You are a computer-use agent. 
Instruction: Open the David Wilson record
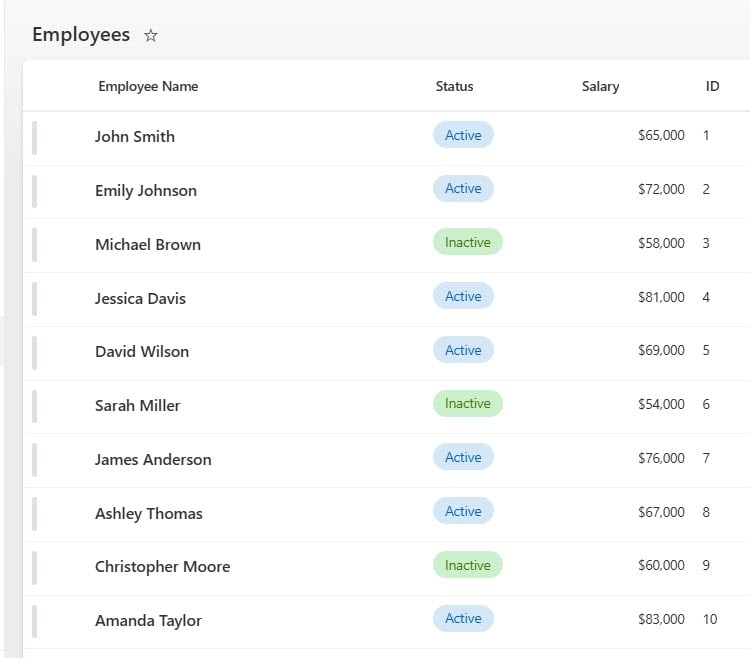[x=142, y=351]
